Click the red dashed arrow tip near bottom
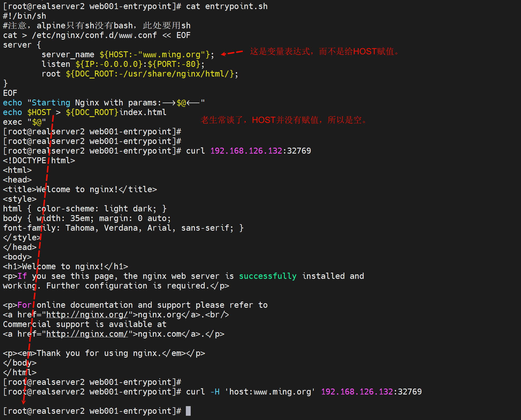521x420 pixels. pos(24,402)
